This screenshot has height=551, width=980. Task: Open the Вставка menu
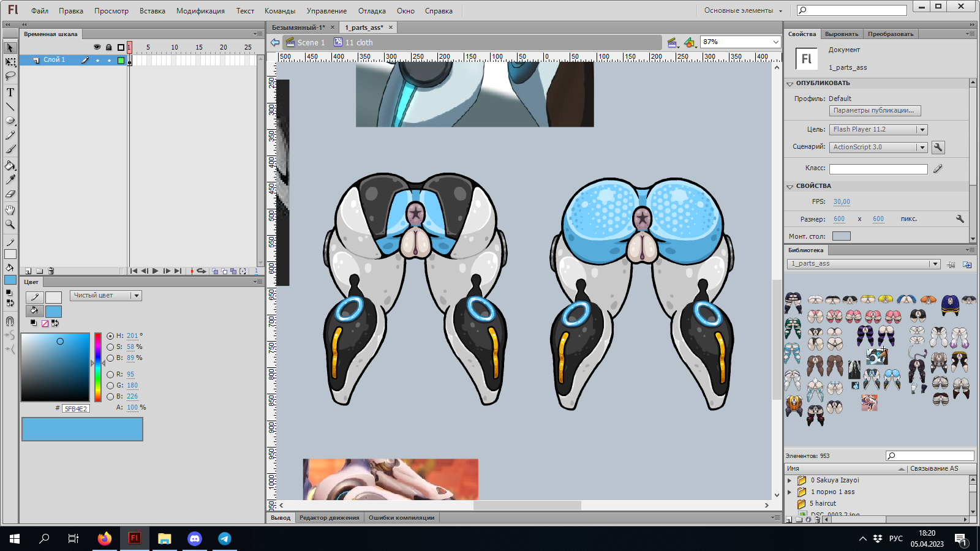(153, 11)
